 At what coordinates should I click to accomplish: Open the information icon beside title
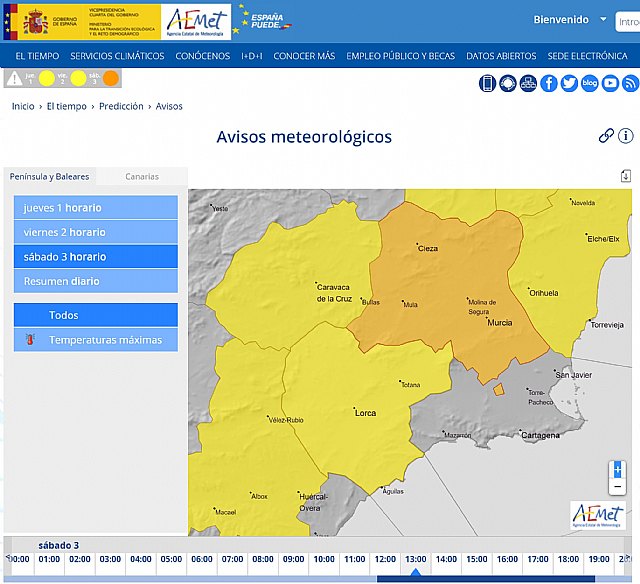pyautogui.click(x=626, y=136)
